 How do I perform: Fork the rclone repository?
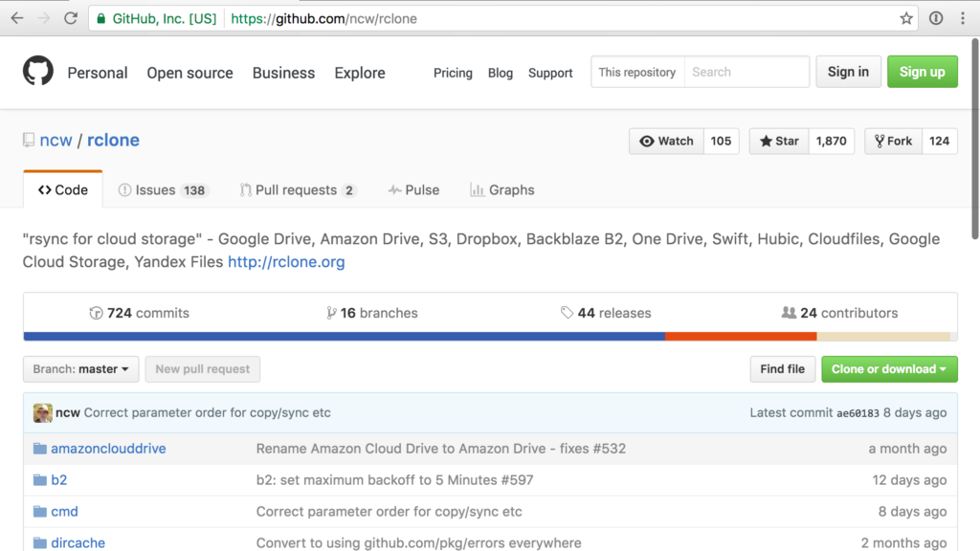[890, 141]
